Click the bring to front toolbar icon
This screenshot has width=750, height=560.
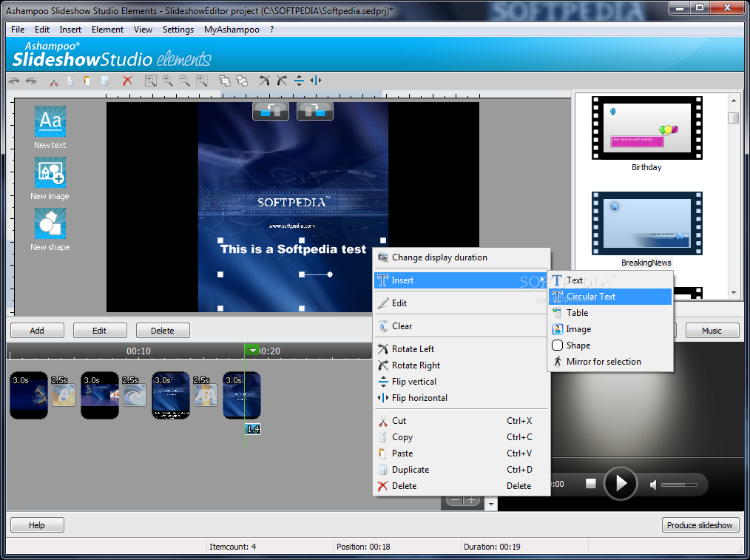[225, 81]
